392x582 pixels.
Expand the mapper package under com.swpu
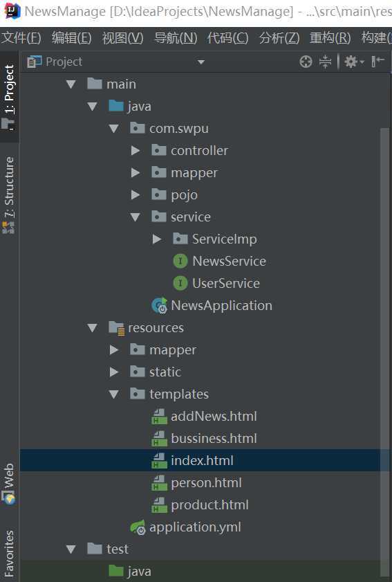(x=136, y=172)
